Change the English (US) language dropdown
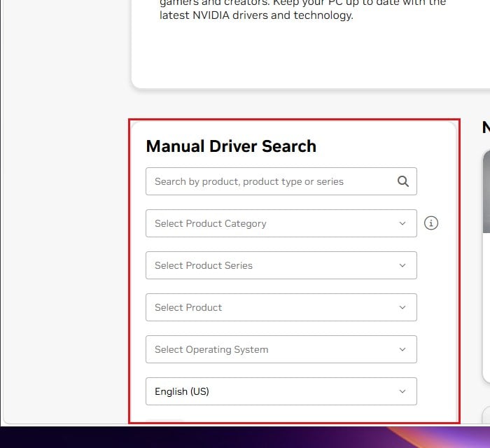This screenshot has width=490, height=448. pyautogui.click(x=281, y=391)
